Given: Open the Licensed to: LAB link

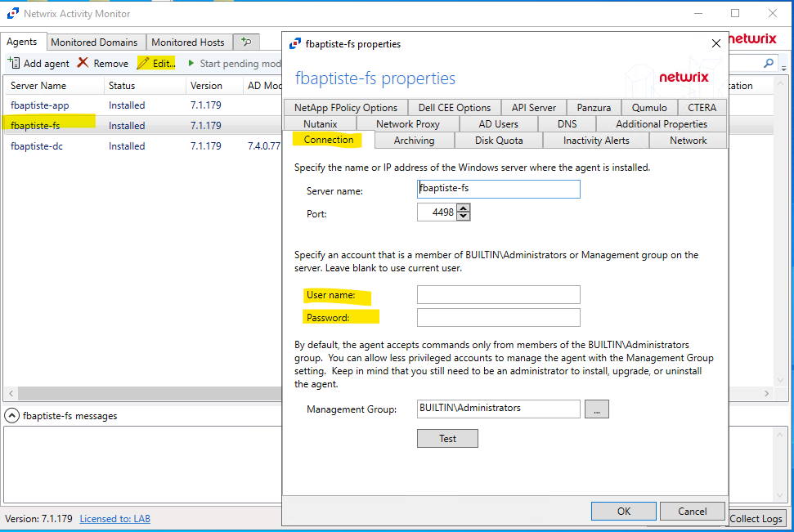Looking at the screenshot, I should [114, 519].
